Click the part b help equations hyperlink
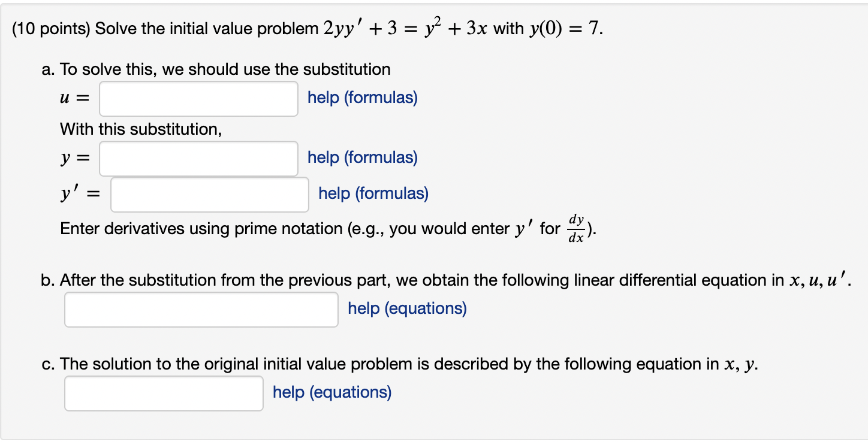Viewport: 868px width, 442px height. (406, 308)
